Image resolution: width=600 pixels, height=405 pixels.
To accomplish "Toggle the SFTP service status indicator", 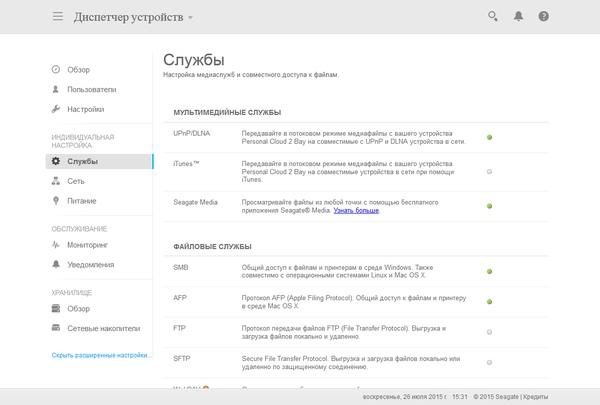I will [489, 363].
